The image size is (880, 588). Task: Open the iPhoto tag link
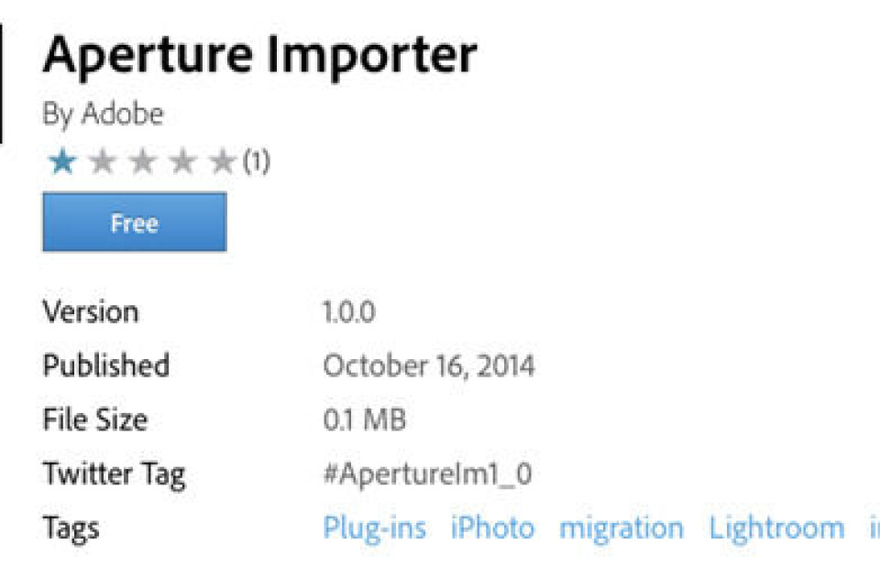click(x=492, y=528)
